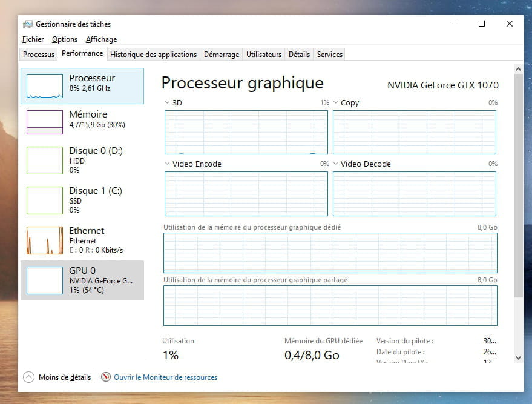Click the Moins de détails arrow icon
Viewport: 532px width, 404px height.
[x=28, y=377]
